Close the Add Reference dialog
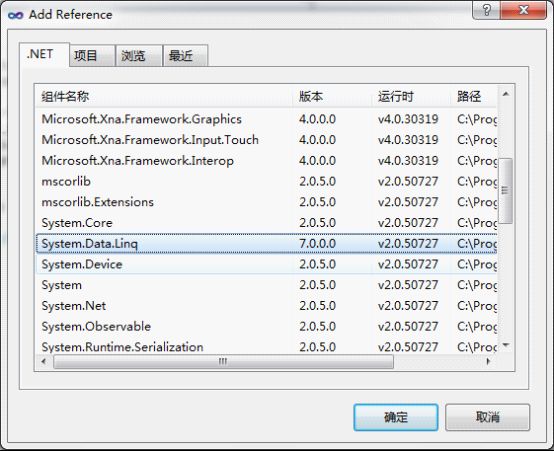 (524, 10)
